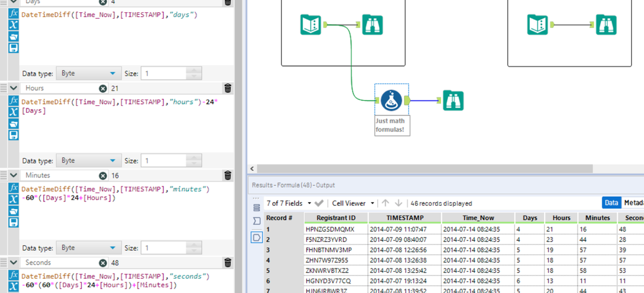Open functions (fx) list for Minutes expression
Image resolution: width=644 pixels, height=293 pixels.
tap(14, 188)
